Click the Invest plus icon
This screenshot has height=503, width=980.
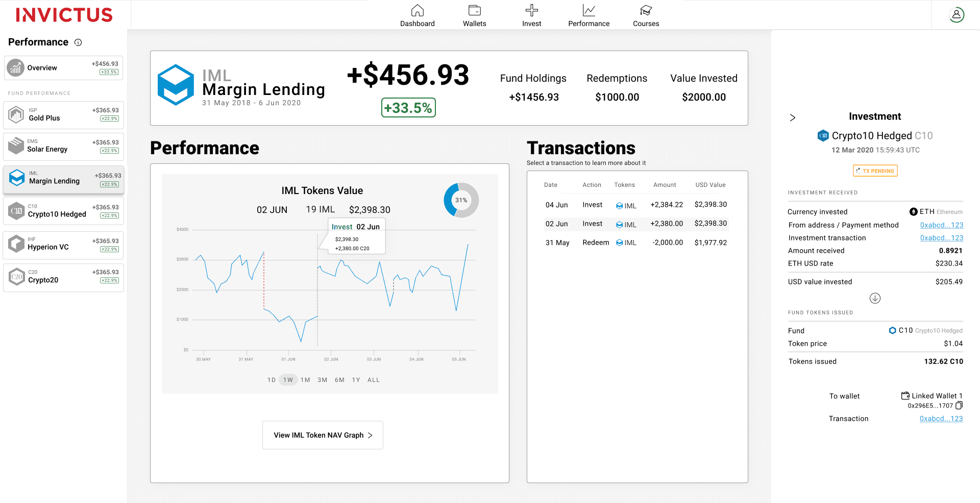pos(532,10)
